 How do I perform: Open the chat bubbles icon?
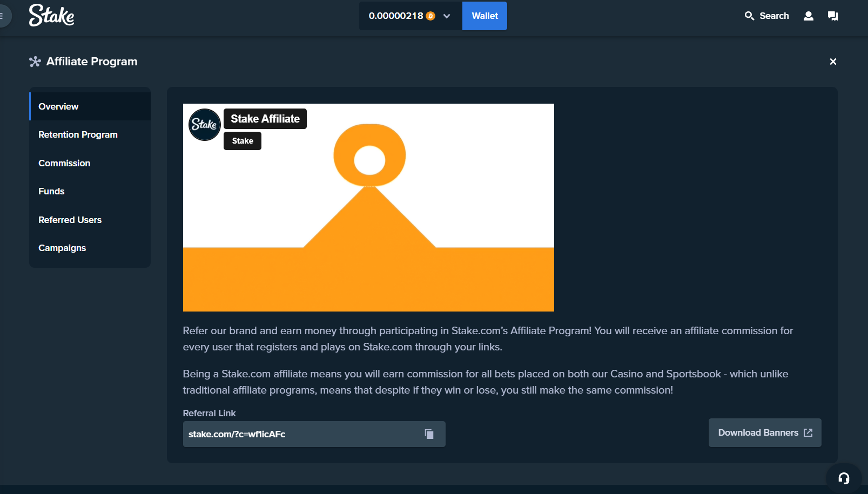(832, 16)
